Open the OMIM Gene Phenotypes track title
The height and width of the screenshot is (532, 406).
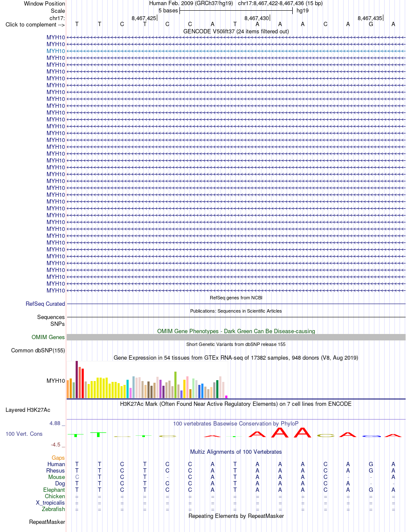pyautogui.click(x=236, y=331)
